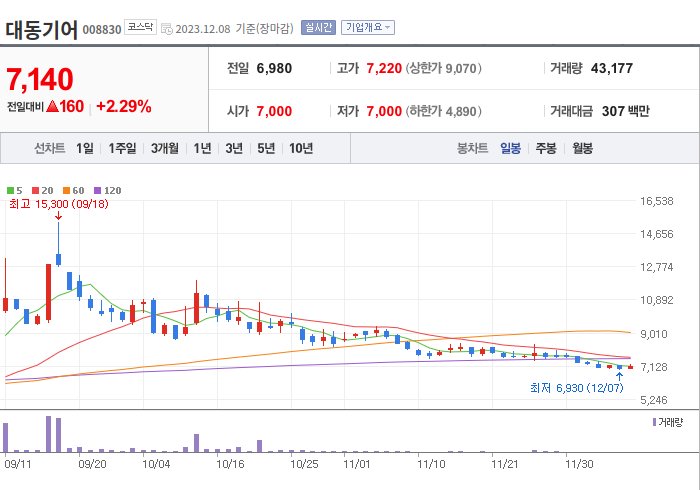The height and width of the screenshot is (490, 700).
Task: Select the 3개월 line chart tab
Action: [x=165, y=148]
